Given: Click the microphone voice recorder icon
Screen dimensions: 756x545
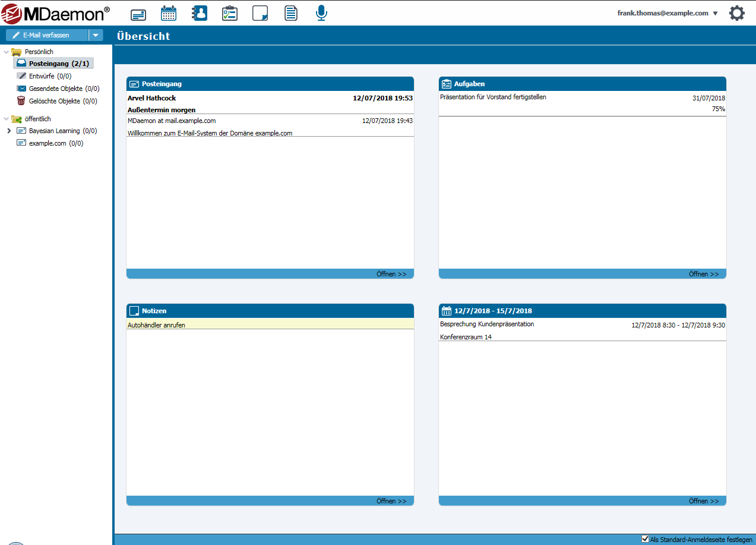Looking at the screenshot, I should (321, 13).
